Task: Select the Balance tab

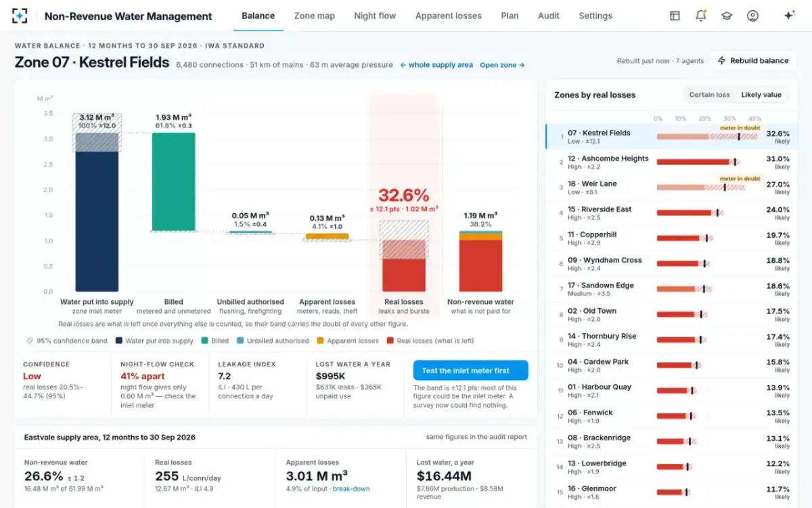Action: coord(258,16)
